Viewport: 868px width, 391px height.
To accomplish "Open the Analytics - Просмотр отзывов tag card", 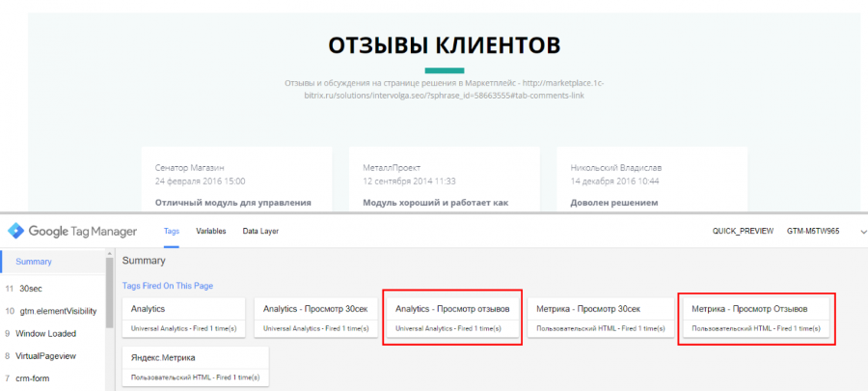I will click(x=451, y=318).
